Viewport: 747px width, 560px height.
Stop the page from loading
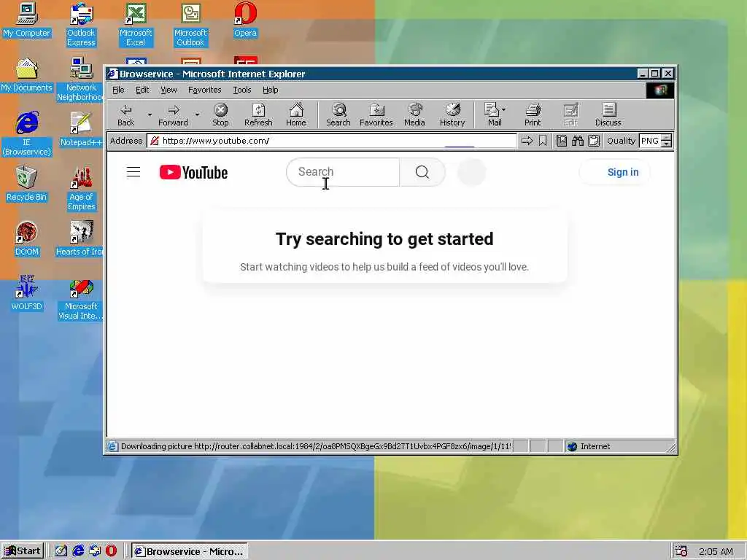pyautogui.click(x=220, y=114)
